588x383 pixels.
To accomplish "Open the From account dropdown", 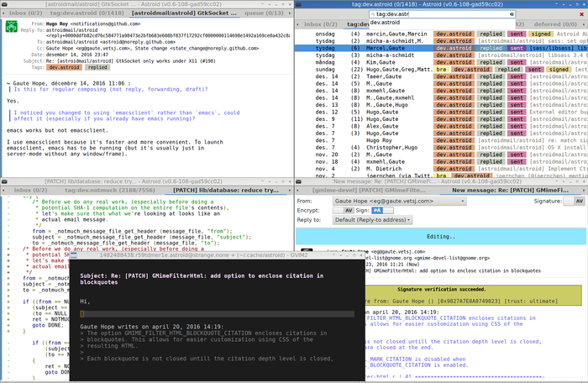I will pos(399,200).
